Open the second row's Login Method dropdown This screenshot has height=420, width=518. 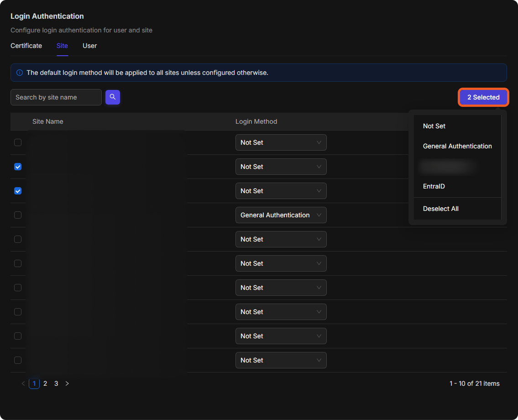point(281,167)
